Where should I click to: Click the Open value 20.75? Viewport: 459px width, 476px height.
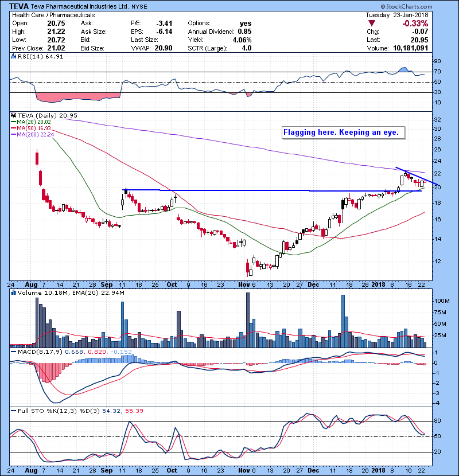[56, 24]
